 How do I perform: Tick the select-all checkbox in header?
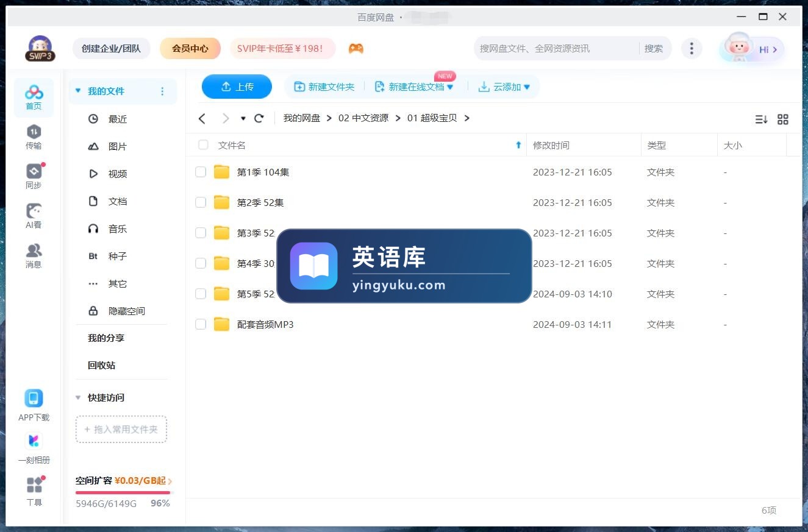(x=203, y=145)
